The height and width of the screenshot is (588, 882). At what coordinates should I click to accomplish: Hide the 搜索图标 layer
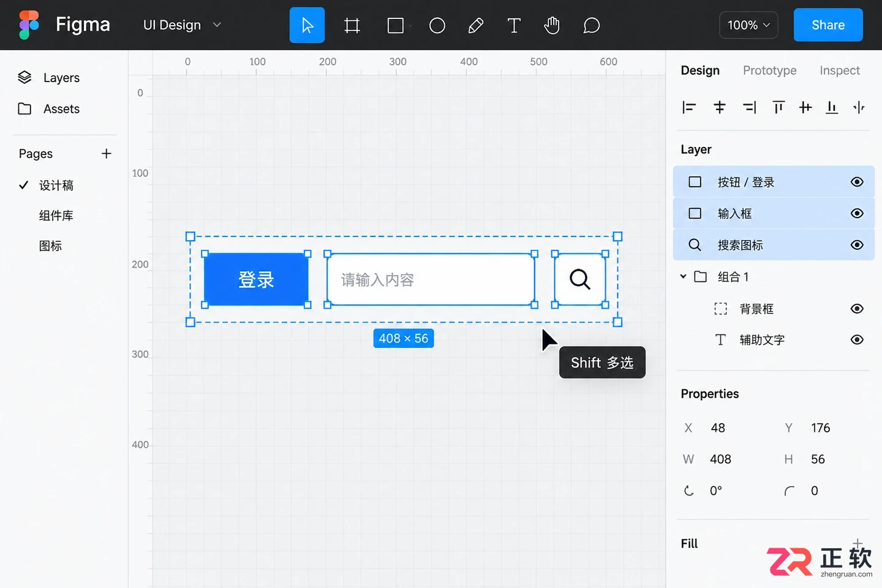tap(857, 245)
